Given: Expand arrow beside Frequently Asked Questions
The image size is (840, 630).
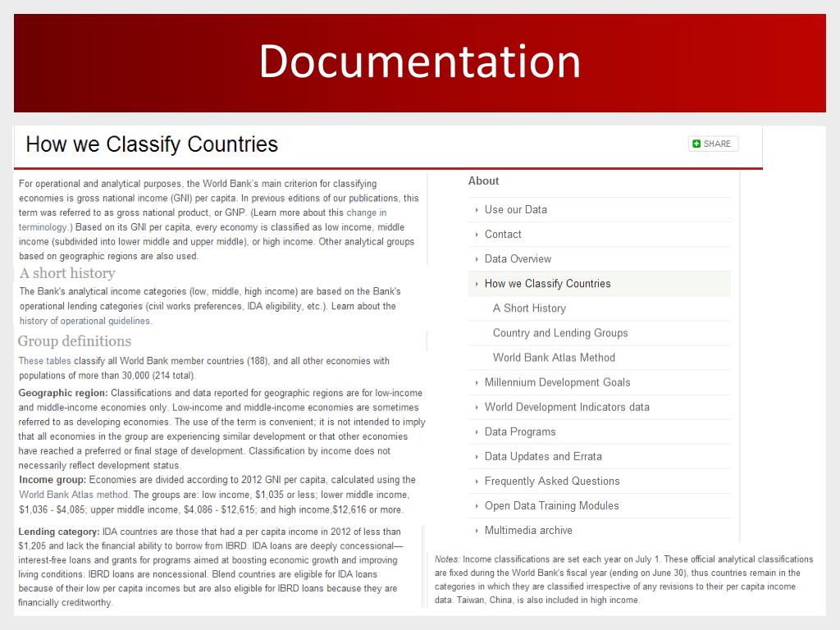Looking at the screenshot, I should tap(477, 481).
